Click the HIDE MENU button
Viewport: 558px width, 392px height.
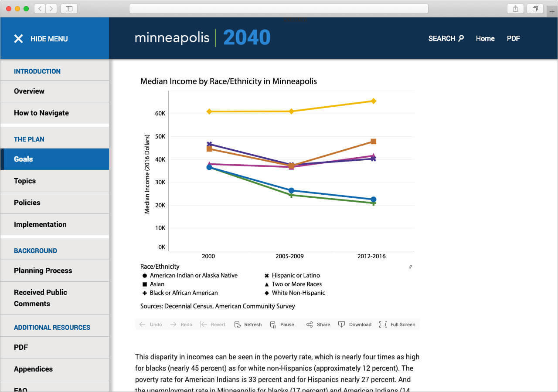[x=54, y=38]
